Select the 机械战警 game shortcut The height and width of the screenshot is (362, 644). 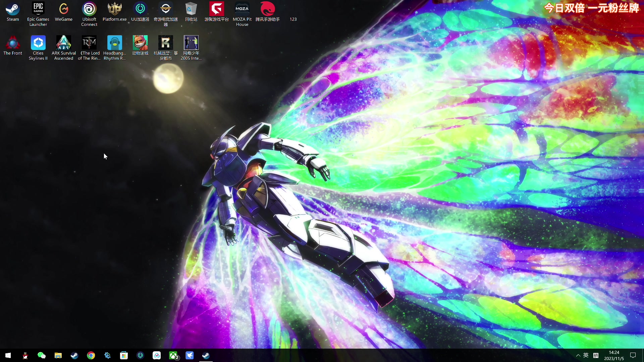[x=166, y=48]
